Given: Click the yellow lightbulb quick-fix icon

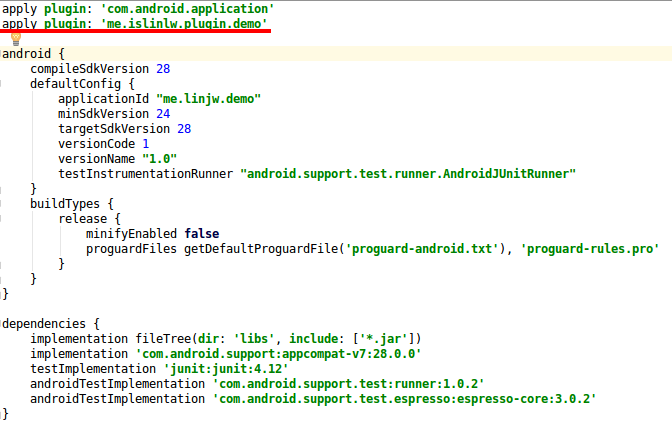Looking at the screenshot, I should (15, 38).
